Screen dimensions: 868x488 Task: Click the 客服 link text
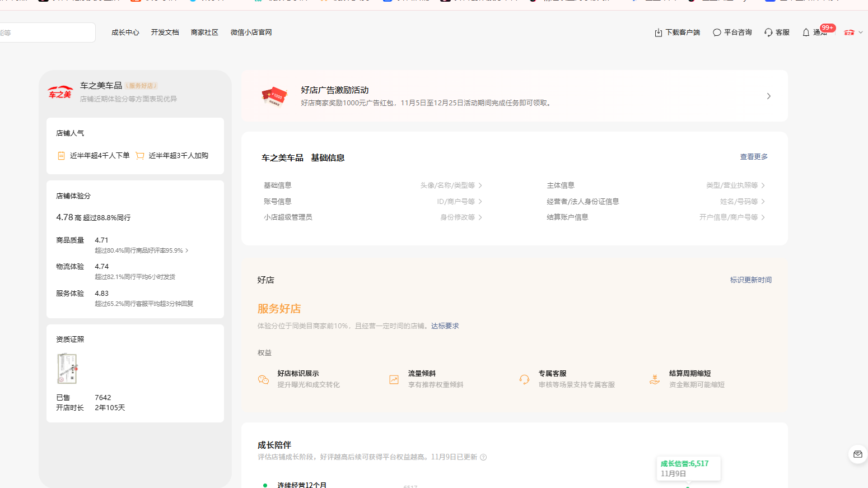coord(782,32)
